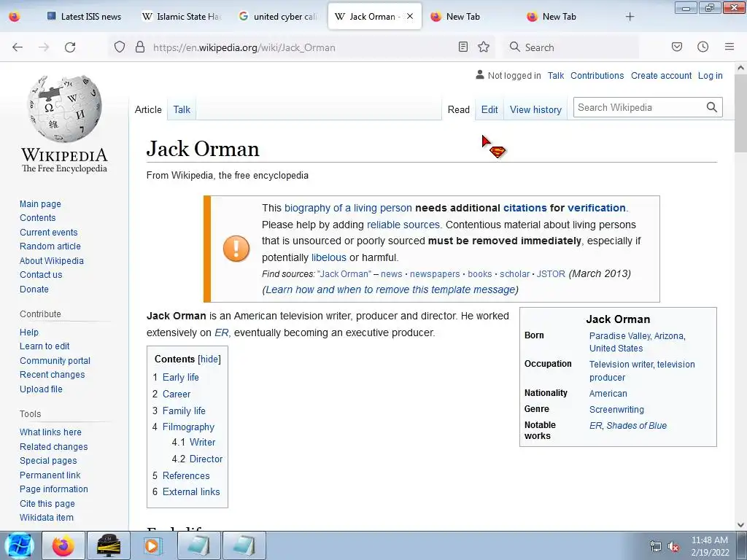The height and width of the screenshot is (560, 747).
Task: Switch to Latest ISIS news tab
Action: pos(85,17)
